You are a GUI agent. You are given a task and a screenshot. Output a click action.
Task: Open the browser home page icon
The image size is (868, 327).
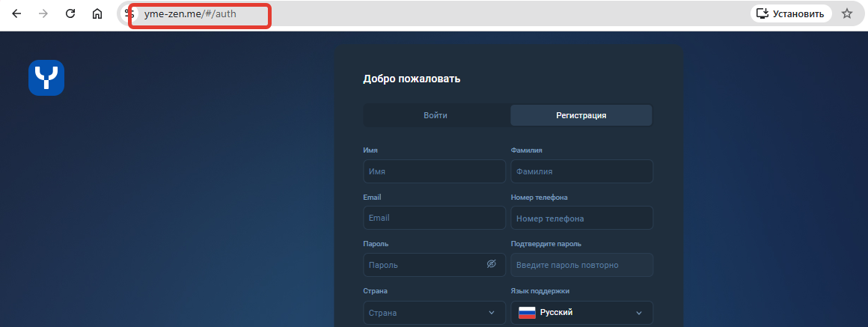[97, 13]
